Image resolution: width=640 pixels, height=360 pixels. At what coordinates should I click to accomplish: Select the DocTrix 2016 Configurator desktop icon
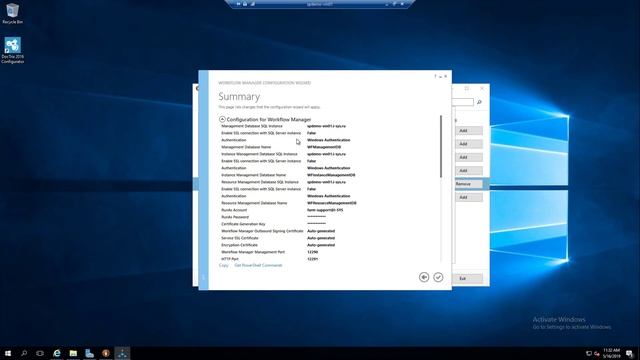12,50
